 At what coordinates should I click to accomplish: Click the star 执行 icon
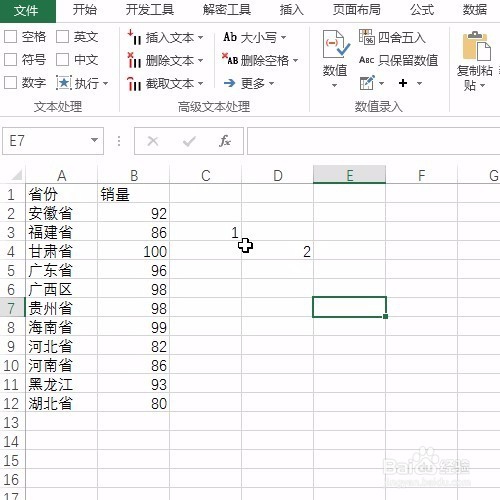pos(64,83)
